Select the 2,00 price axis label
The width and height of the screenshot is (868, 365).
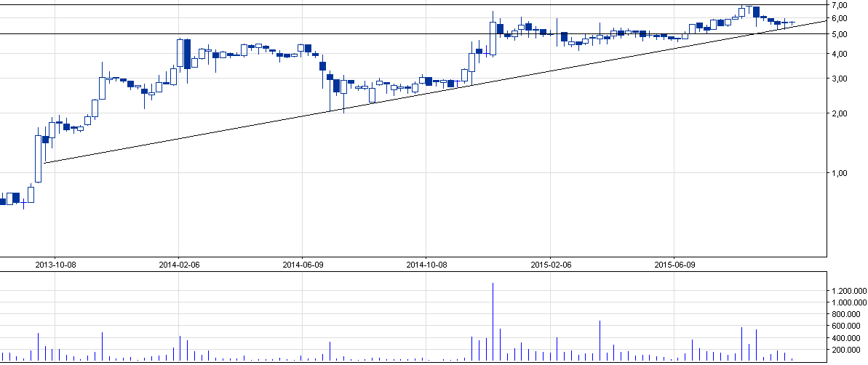pos(840,114)
